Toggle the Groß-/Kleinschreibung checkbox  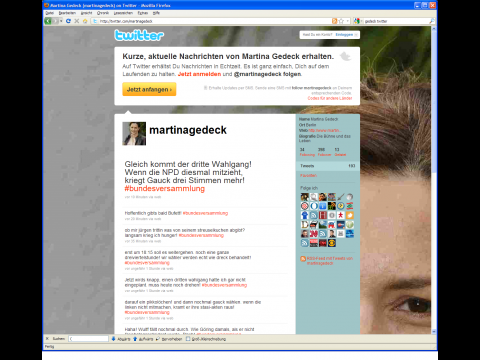[206, 339]
